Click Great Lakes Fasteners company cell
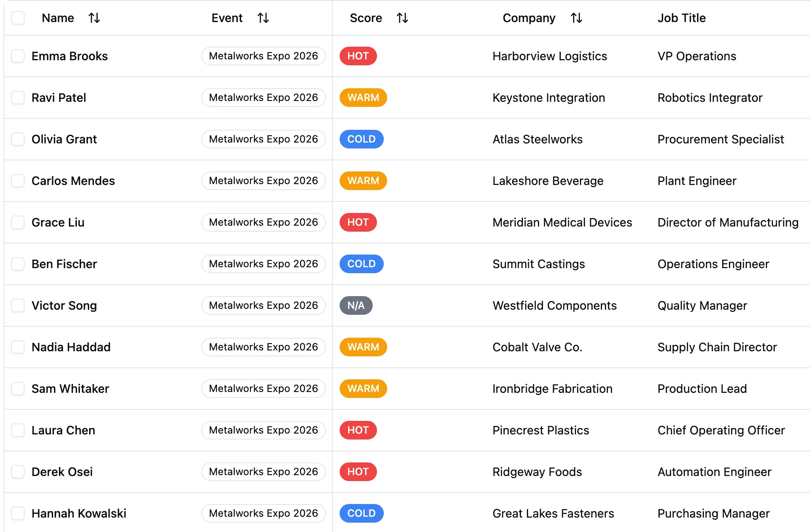 (x=553, y=513)
